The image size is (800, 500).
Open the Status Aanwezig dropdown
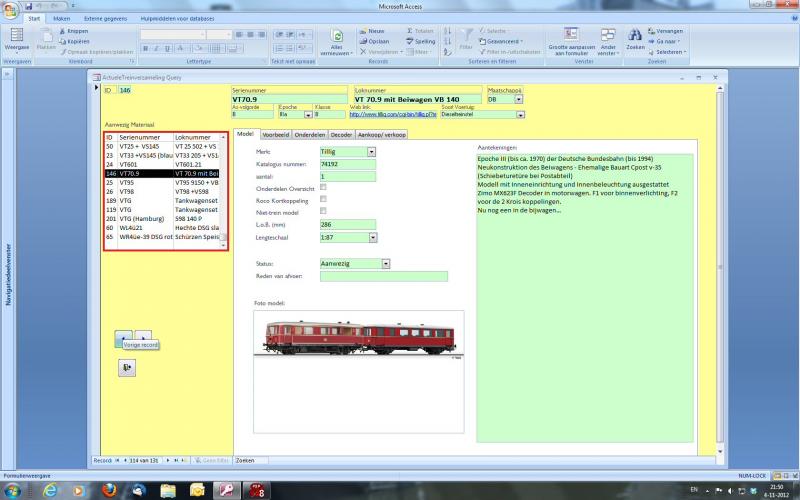386,264
